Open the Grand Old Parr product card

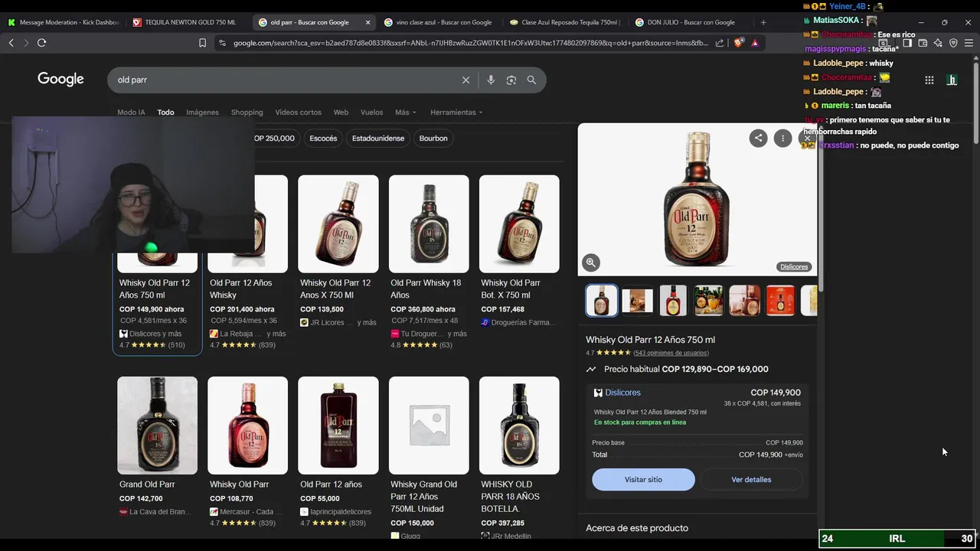[x=157, y=448]
